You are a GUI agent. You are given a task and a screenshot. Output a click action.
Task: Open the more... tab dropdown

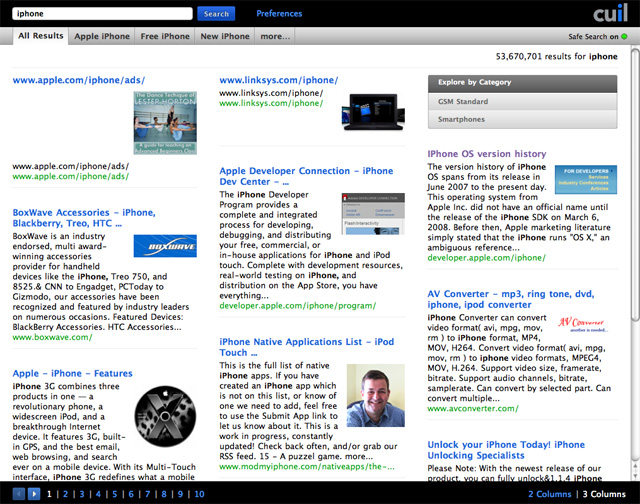(275, 36)
